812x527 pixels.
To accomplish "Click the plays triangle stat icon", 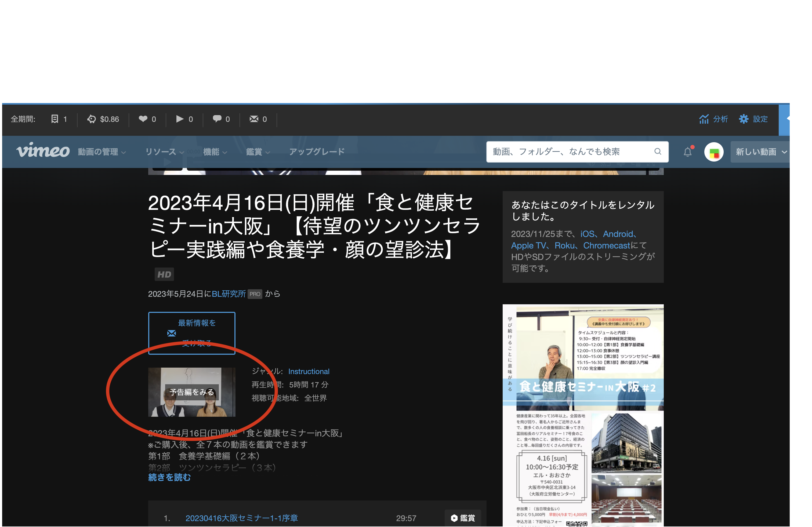I will [x=180, y=119].
